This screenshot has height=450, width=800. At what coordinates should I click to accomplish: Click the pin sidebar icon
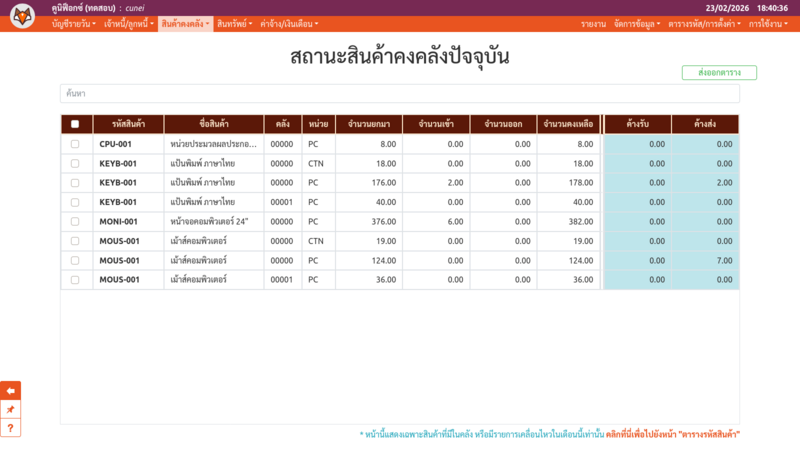(x=10, y=409)
